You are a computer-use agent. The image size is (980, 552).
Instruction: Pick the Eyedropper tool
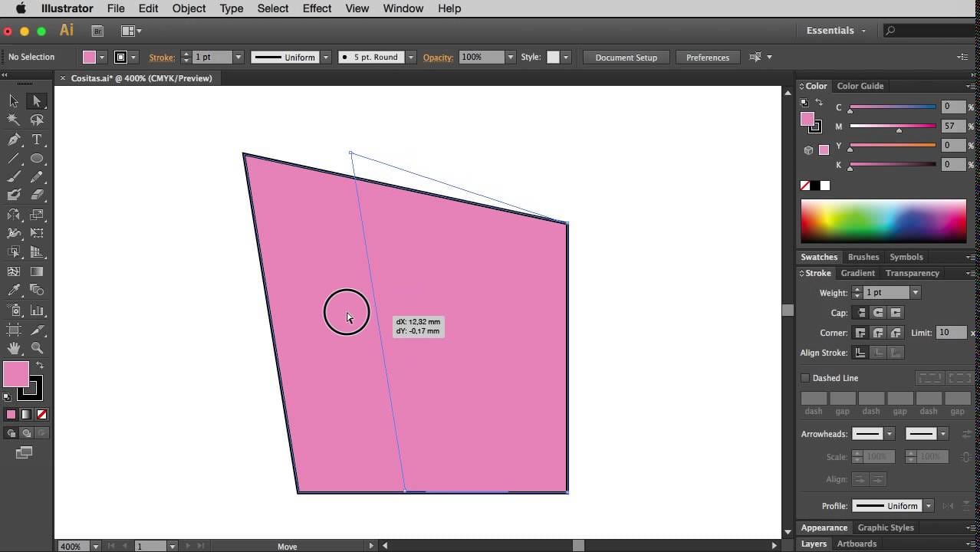coord(14,291)
